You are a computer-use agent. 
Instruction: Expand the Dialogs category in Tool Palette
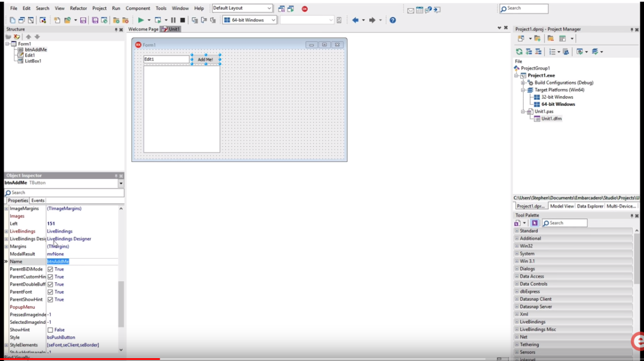[x=516, y=268]
